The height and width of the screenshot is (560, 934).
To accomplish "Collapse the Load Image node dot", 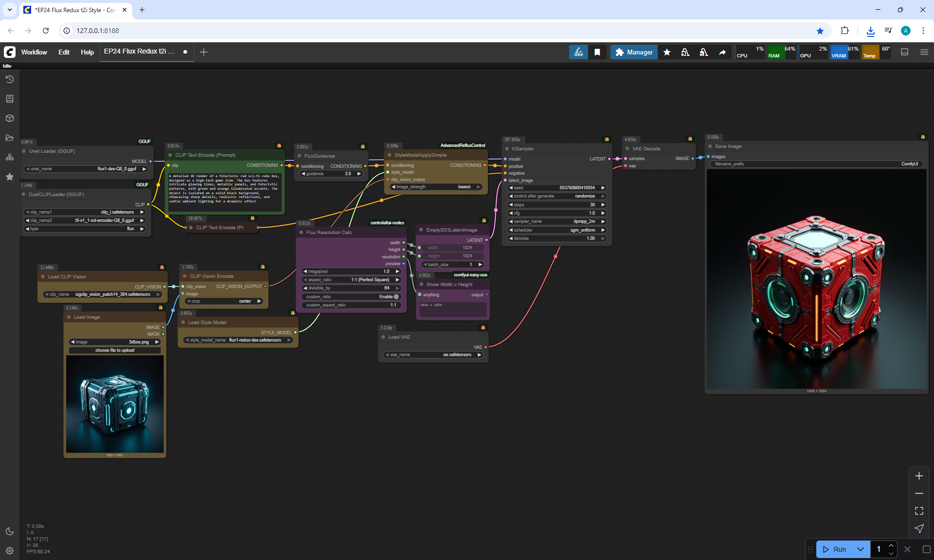I will [x=69, y=317].
